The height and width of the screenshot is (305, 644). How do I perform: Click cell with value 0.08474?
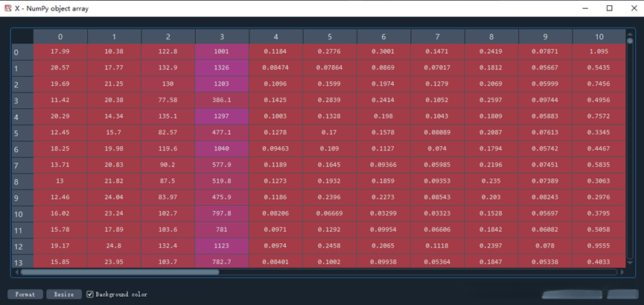coord(275,68)
